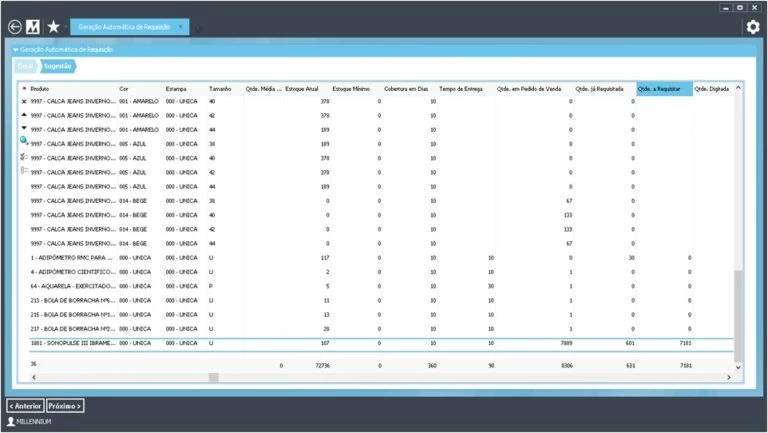This screenshot has height=433, width=768.
Task: Switch to the Geral step tab
Action: click(x=26, y=65)
